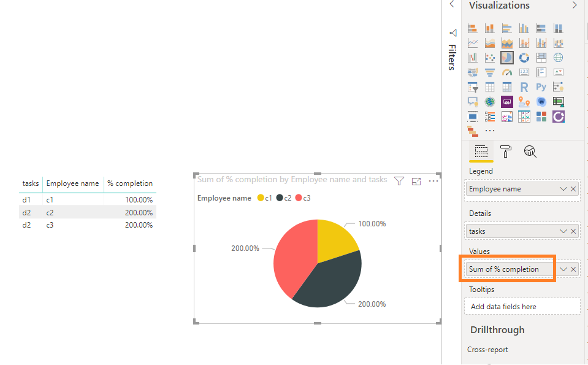Open Sum of % completion dropdown arrow
The width and height of the screenshot is (588, 365).
[x=563, y=269]
